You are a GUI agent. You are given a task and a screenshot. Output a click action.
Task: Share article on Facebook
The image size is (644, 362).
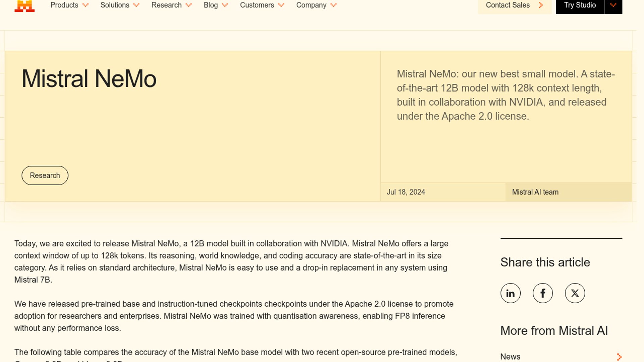pyautogui.click(x=543, y=293)
